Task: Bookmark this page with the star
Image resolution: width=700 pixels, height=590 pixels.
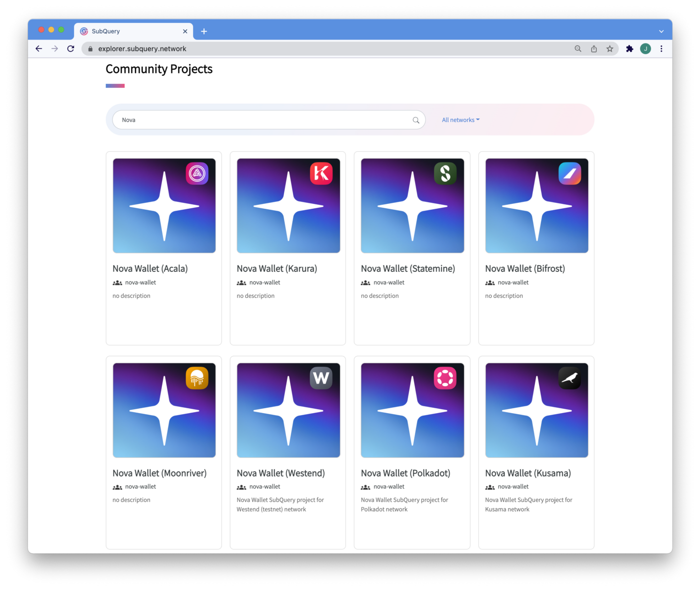Action: coord(610,48)
